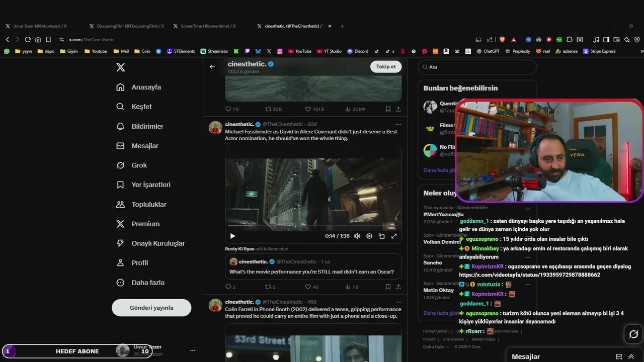Open video settings gear icon
Image resolution: width=644 pixels, height=362 pixels.
(369, 236)
